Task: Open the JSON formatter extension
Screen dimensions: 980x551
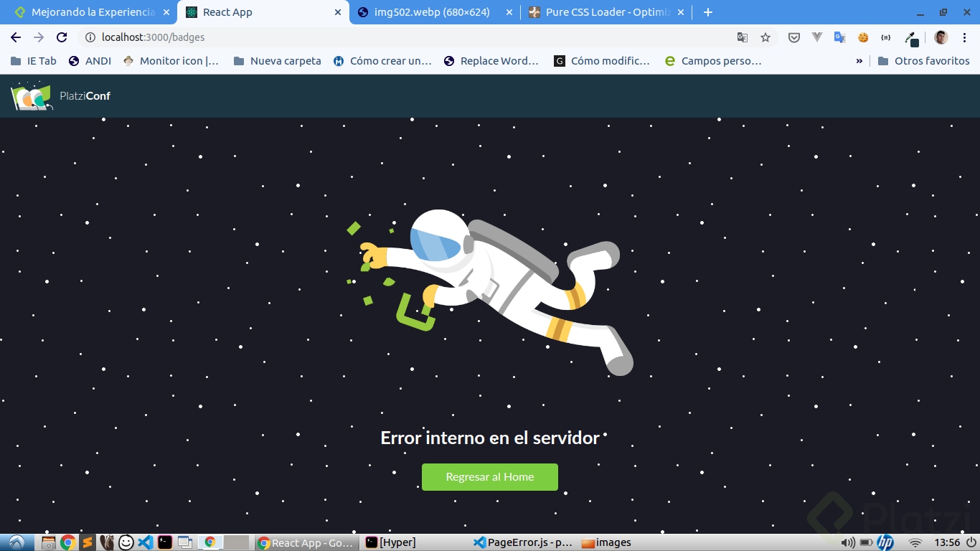Action: [886, 37]
